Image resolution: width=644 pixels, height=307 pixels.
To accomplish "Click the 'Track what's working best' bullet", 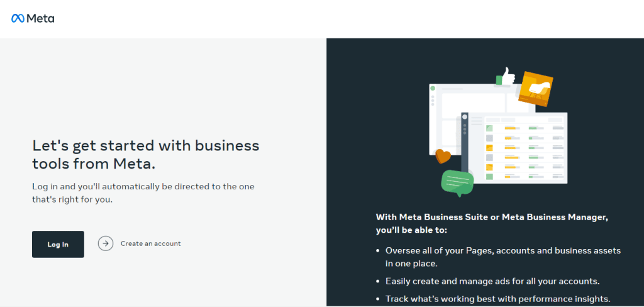I will click(499, 299).
